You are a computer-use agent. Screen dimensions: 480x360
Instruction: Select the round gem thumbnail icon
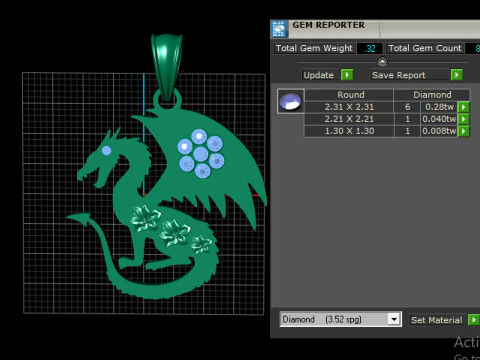pos(290,101)
